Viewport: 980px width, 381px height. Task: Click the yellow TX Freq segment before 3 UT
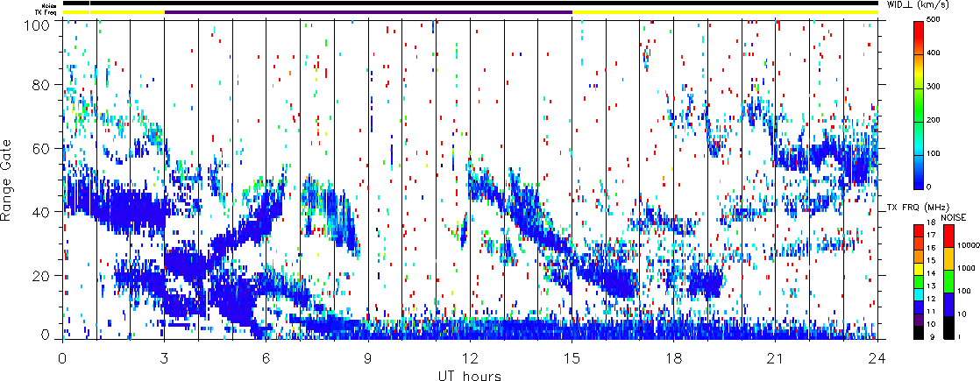coord(114,12)
